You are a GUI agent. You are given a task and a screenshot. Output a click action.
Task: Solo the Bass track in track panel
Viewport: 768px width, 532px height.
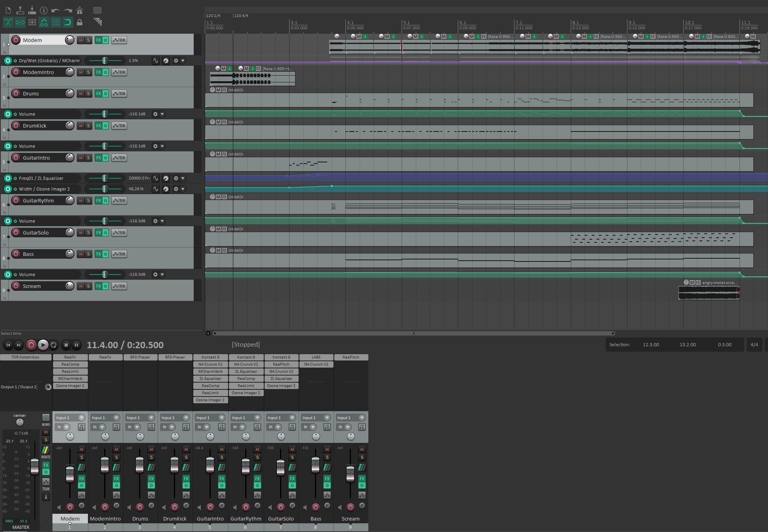pyautogui.click(x=88, y=254)
